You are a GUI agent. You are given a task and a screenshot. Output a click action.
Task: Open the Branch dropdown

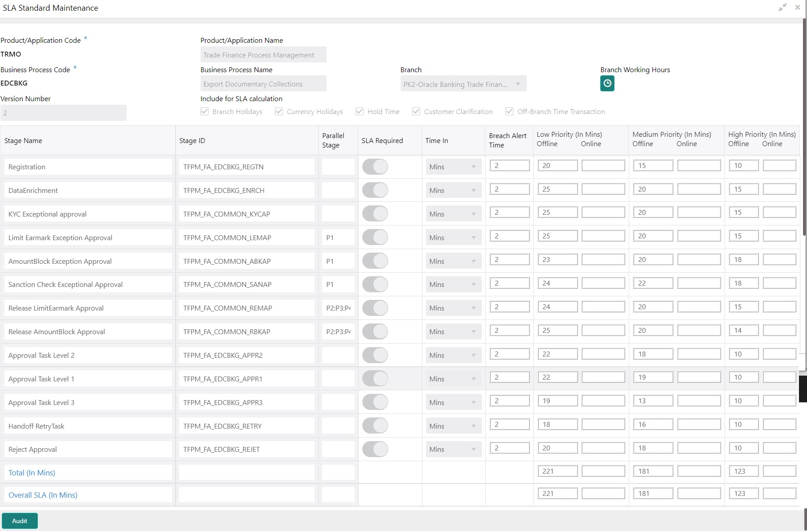463,84
